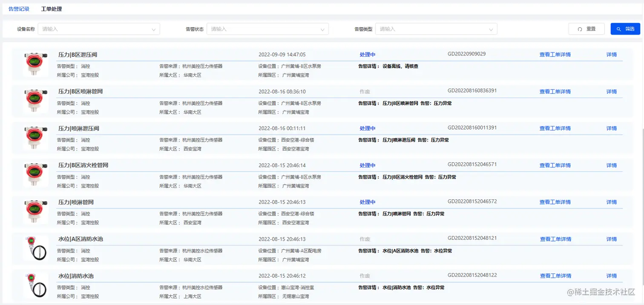This screenshot has width=644, height=305.
Task: Click the title 压力|喷淋泄压阀
Action: pos(79,129)
